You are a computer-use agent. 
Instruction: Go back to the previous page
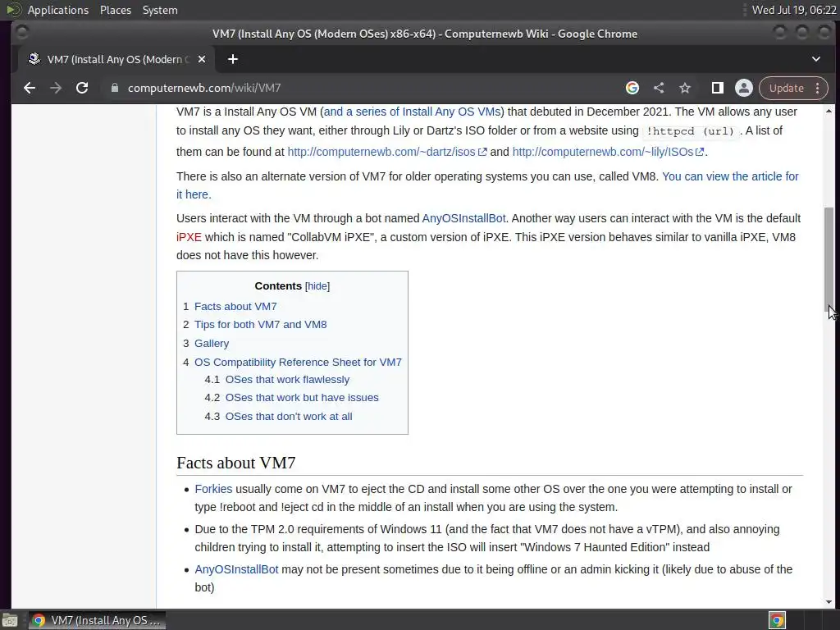coord(30,88)
